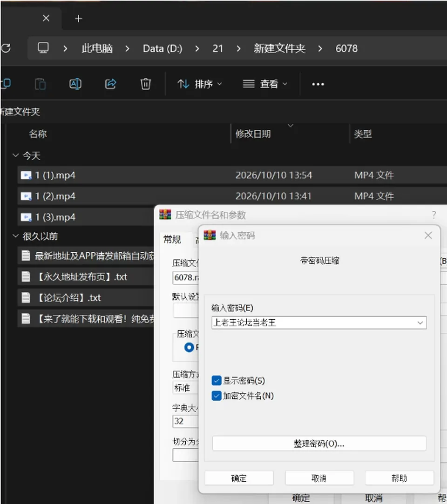Click the delete trash icon in Explorer toolbar
447x504 pixels.
[x=145, y=84]
